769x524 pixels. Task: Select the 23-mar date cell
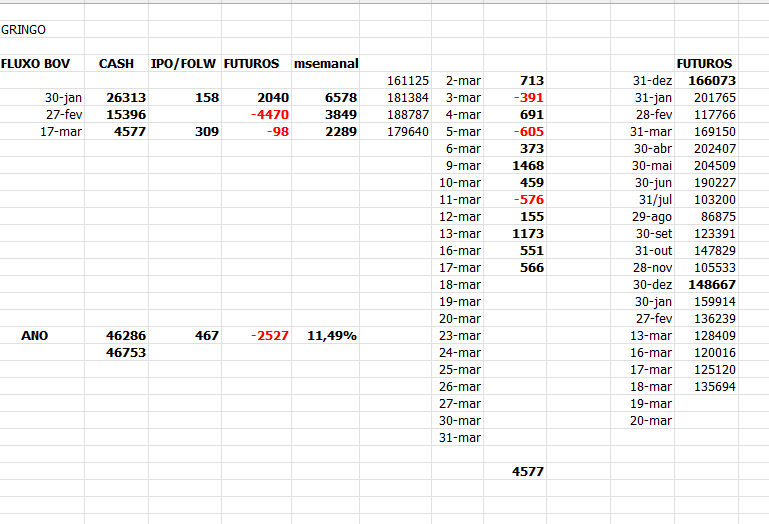pyautogui.click(x=460, y=336)
